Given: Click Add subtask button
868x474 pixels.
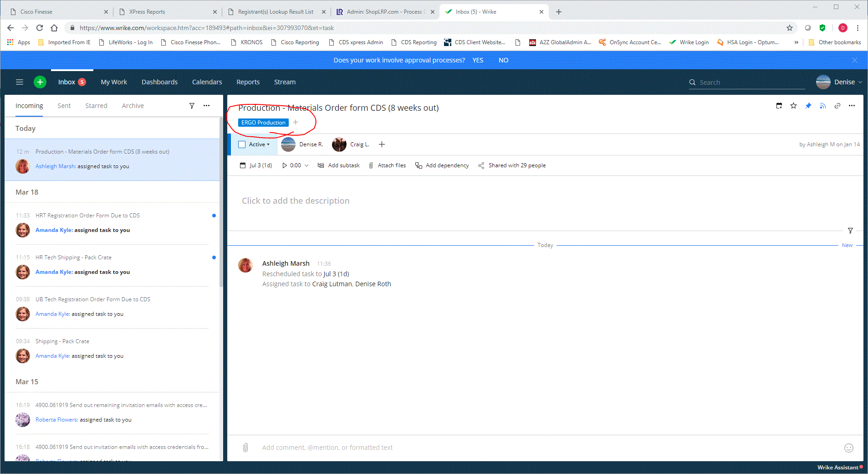Looking at the screenshot, I should (339, 165).
